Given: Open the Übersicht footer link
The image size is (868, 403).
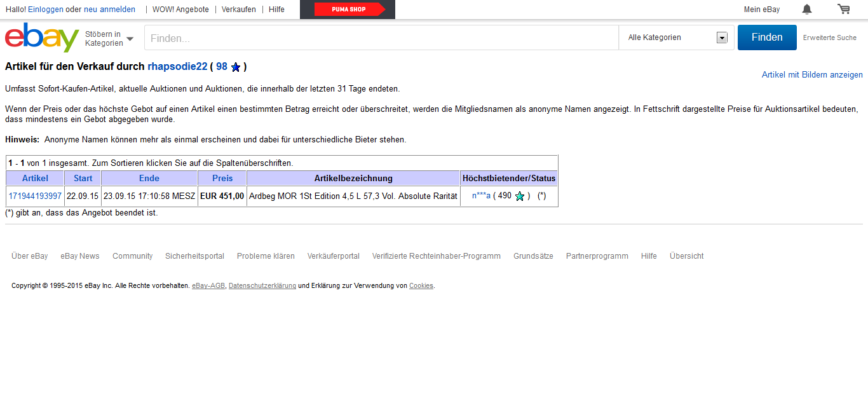Looking at the screenshot, I should pos(686,256).
